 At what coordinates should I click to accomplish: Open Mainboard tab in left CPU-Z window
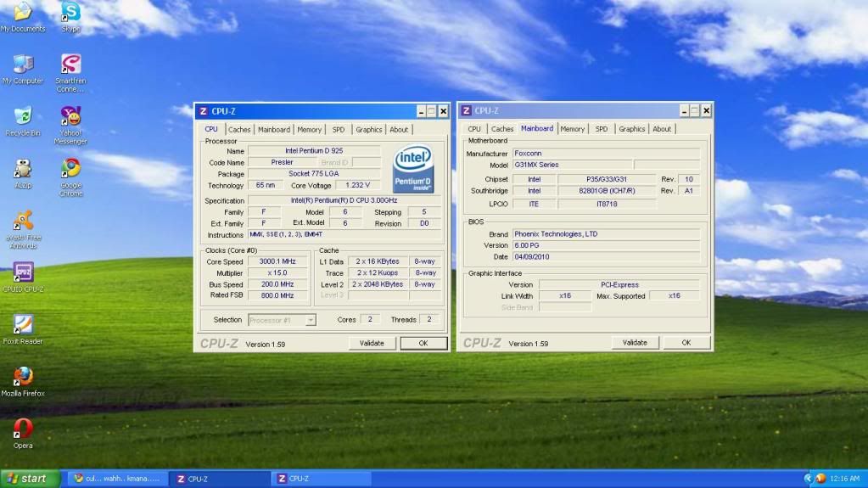pos(273,130)
